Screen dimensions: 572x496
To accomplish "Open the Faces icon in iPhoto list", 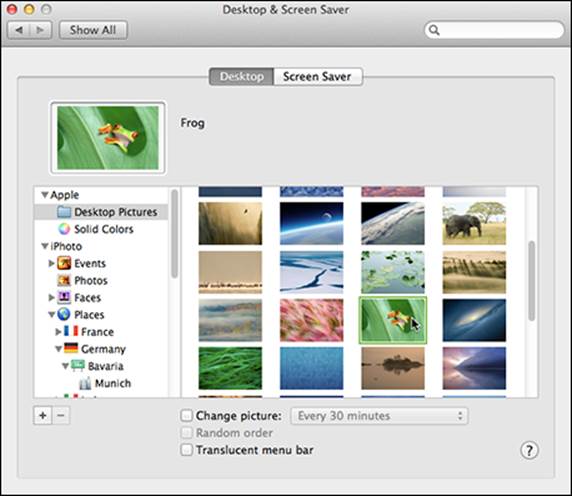I will tap(64, 297).
